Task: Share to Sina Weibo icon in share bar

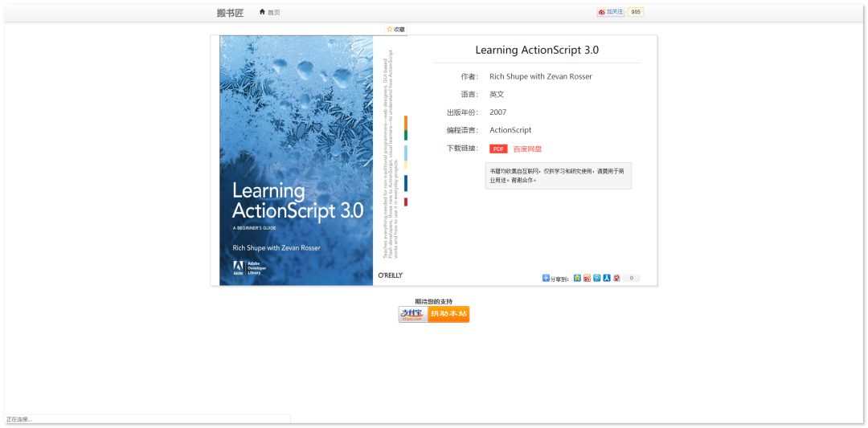Action: click(587, 279)
